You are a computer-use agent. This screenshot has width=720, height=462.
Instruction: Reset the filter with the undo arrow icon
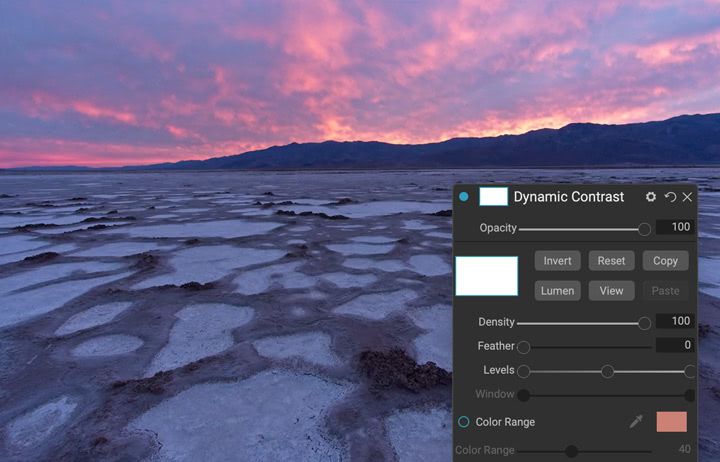(670, 197)
